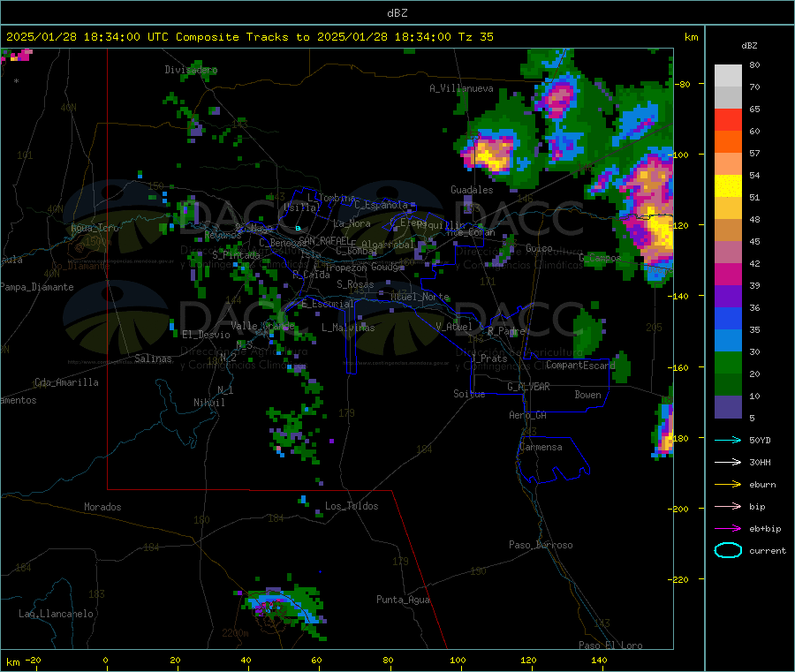
Task: Click the 'R_Padre' map label
Action: [x=506, y=331]
